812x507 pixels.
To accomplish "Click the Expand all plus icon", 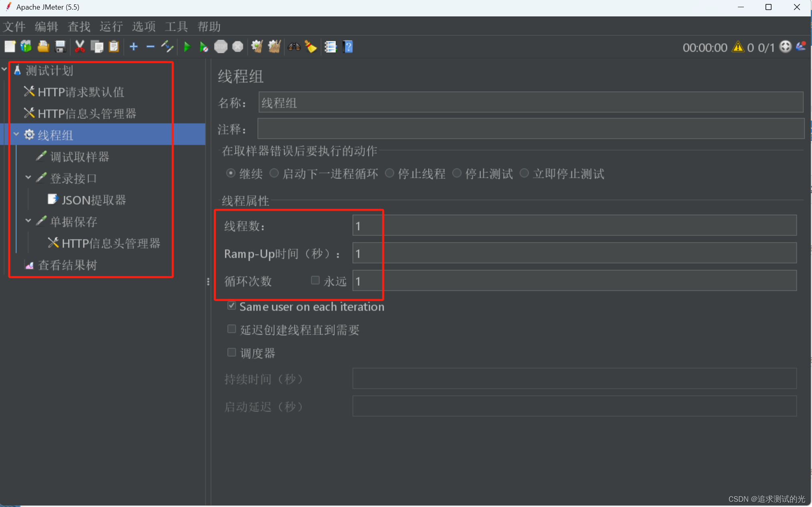I will (x=134, y=47).
